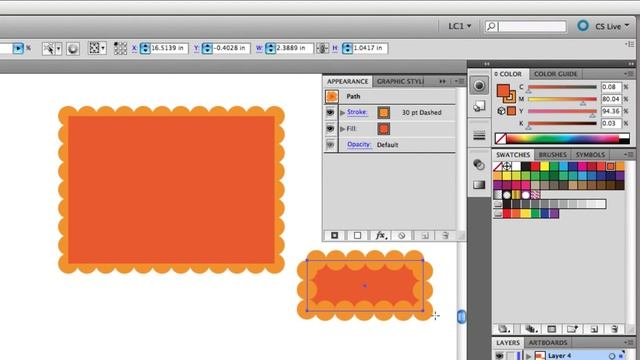The height and width of the screenshot is (360, 640).
Task: Toggle visibility eye of Layer 4
Action: coord(499,356)
